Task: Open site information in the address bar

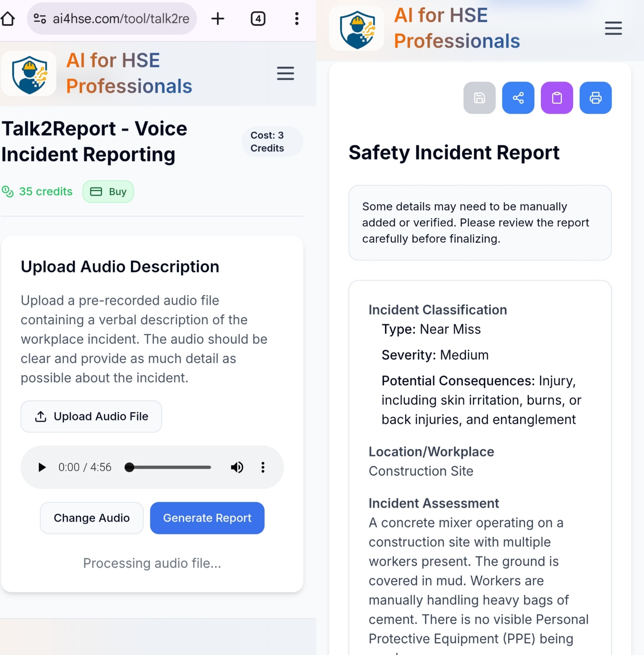Action: click(39, 19)
